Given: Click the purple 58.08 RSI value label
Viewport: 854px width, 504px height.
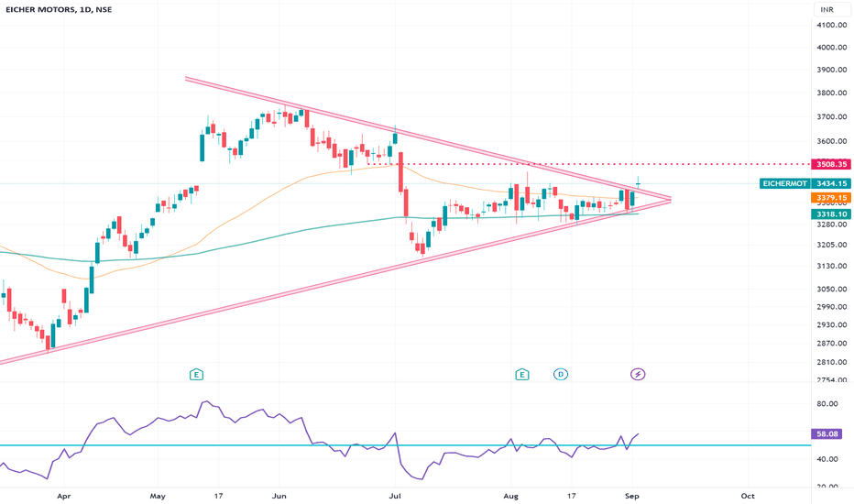Looking at the screenshot, I should pyautogui.click(x=827, y=434).
